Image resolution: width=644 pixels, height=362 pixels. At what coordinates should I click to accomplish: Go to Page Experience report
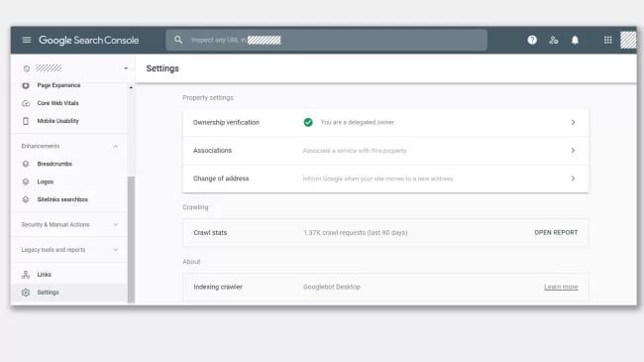pyautogui.click(x=58, y=85)
